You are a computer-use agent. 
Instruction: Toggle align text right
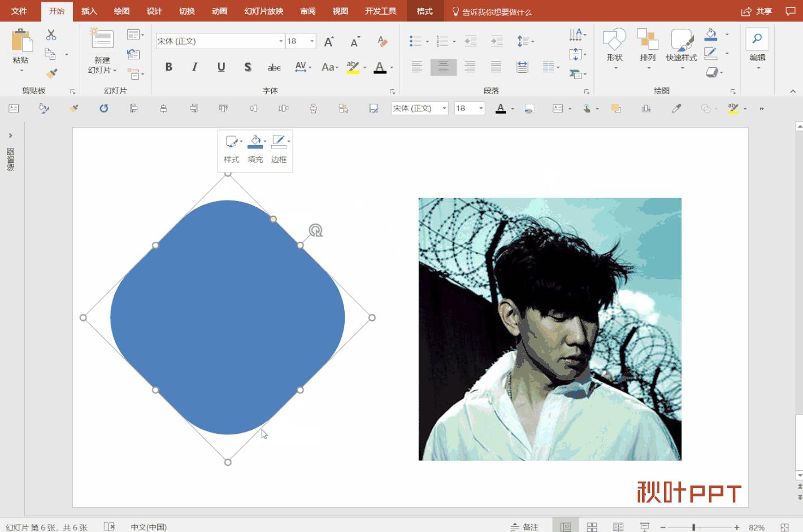click(470, 67)
